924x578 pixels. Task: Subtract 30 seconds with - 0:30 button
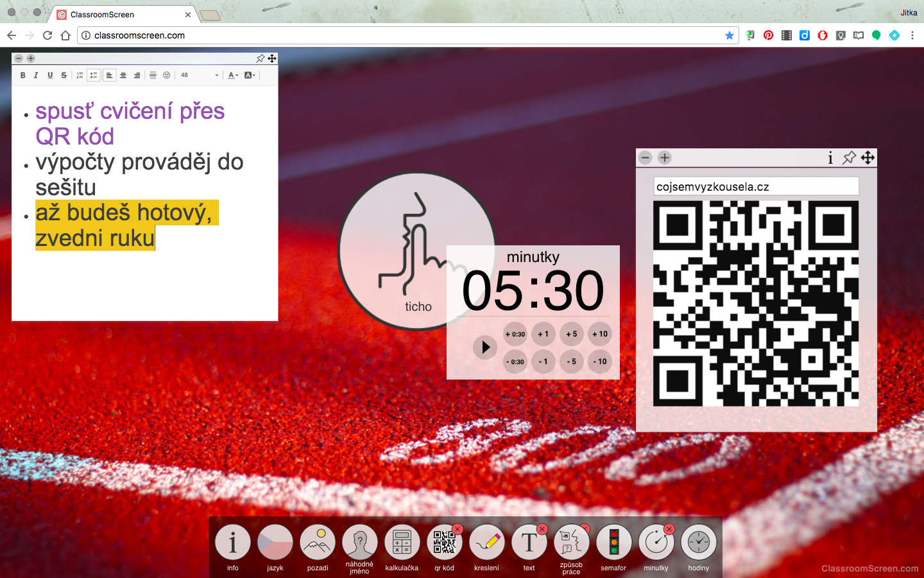pyautogui.click(x=515, y=362)
